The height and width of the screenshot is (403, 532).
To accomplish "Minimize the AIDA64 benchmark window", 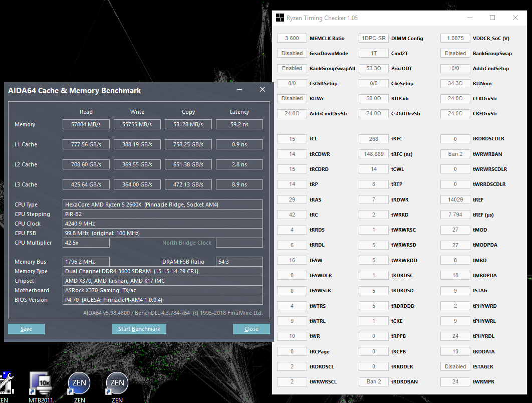I will [239, 89].
